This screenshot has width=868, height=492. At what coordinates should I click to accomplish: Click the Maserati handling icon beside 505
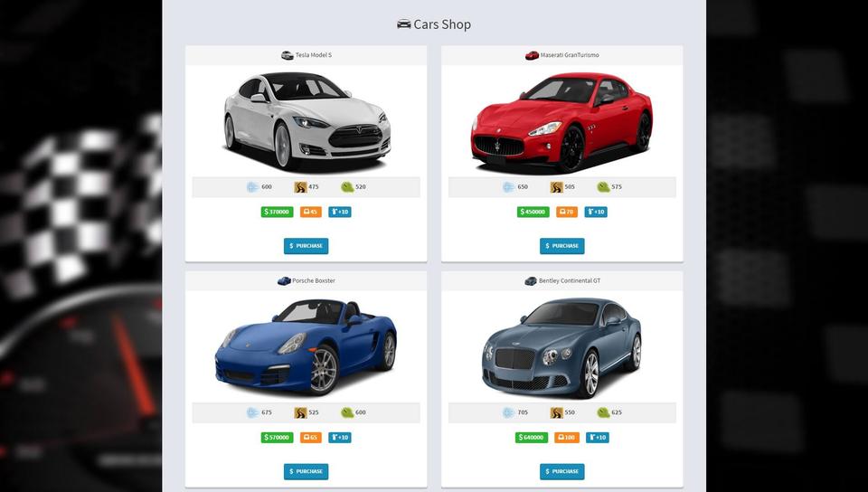(556, 187)
